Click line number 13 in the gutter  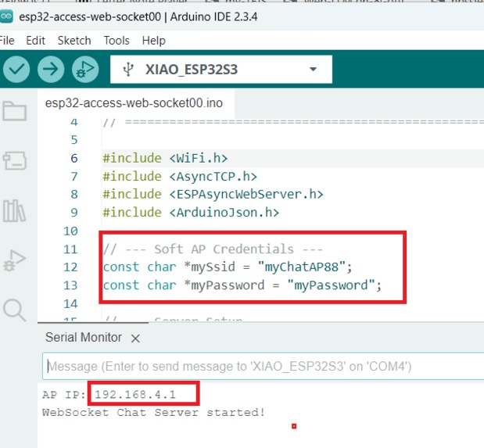[x=70, y=285]
